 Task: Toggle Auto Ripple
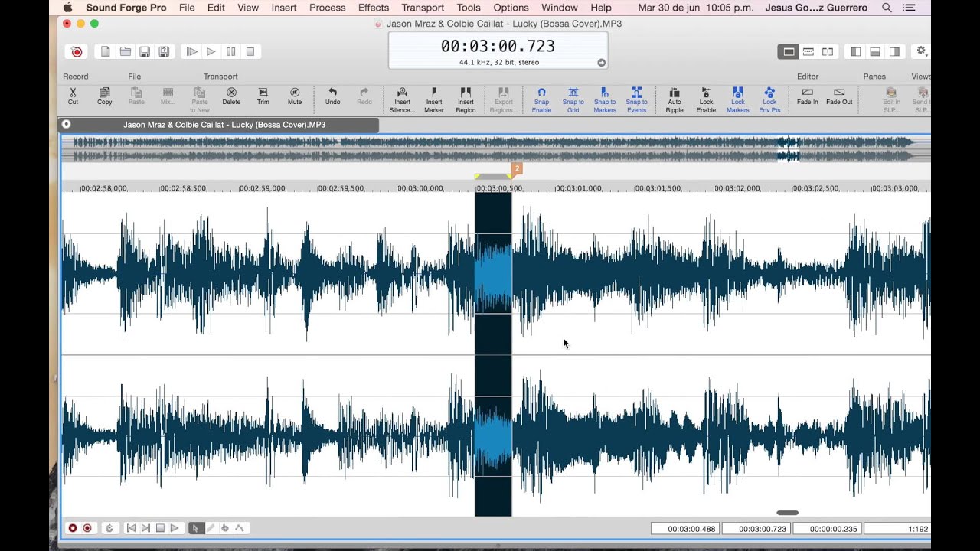pyautogui.click(x=675, y=100)
